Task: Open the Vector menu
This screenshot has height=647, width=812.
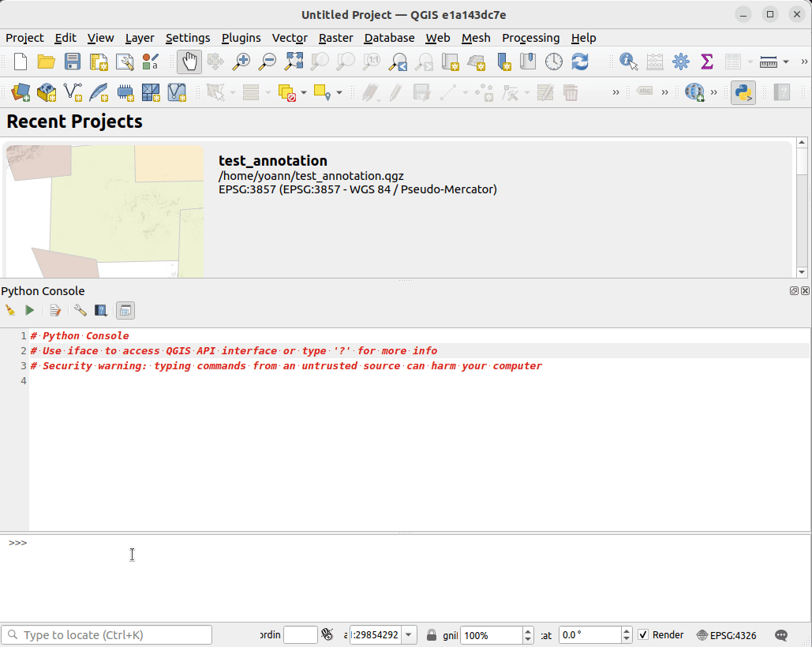Action: click(x=290, y=38)
